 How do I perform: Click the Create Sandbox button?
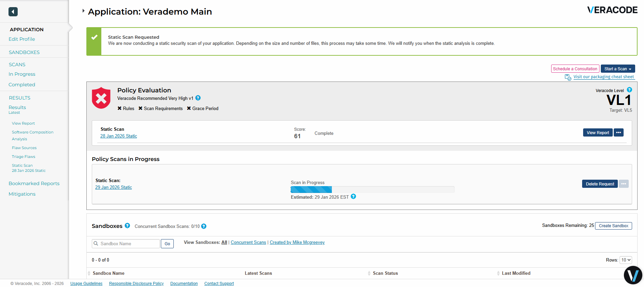tap(613, 226)
